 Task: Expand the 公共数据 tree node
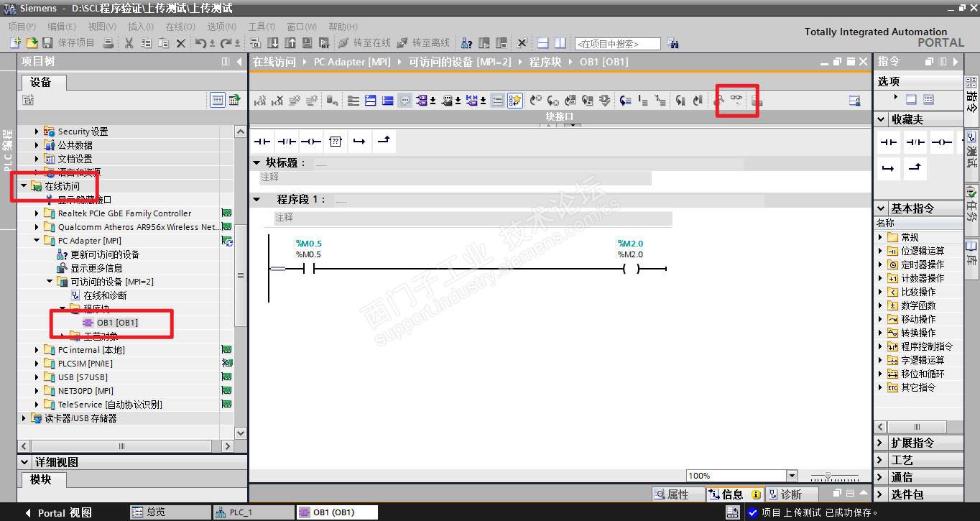[x=37, y=145]
